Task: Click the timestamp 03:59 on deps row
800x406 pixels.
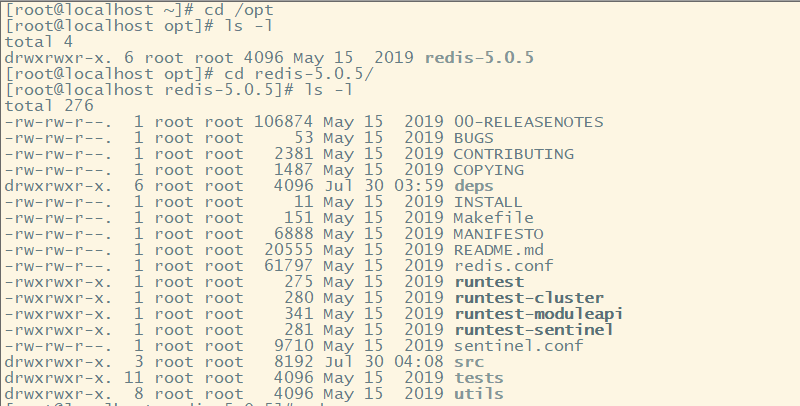Action: [419, 186]
